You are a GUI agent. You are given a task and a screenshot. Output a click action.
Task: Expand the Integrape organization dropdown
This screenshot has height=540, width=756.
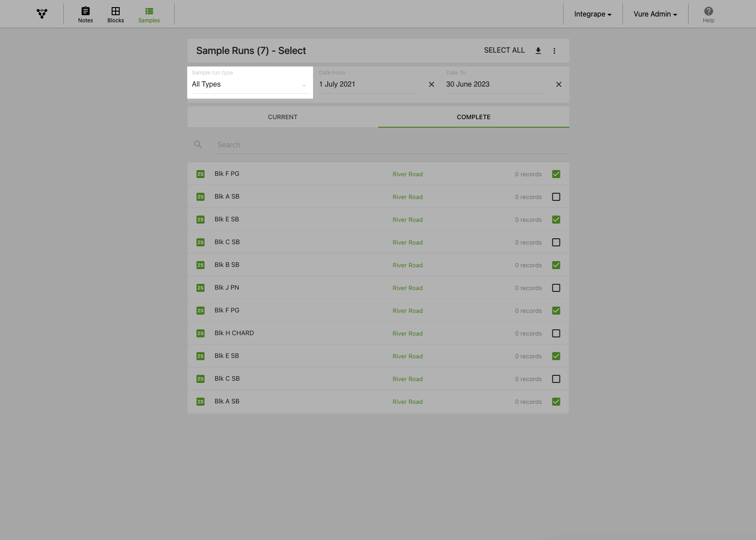(593, 14)
